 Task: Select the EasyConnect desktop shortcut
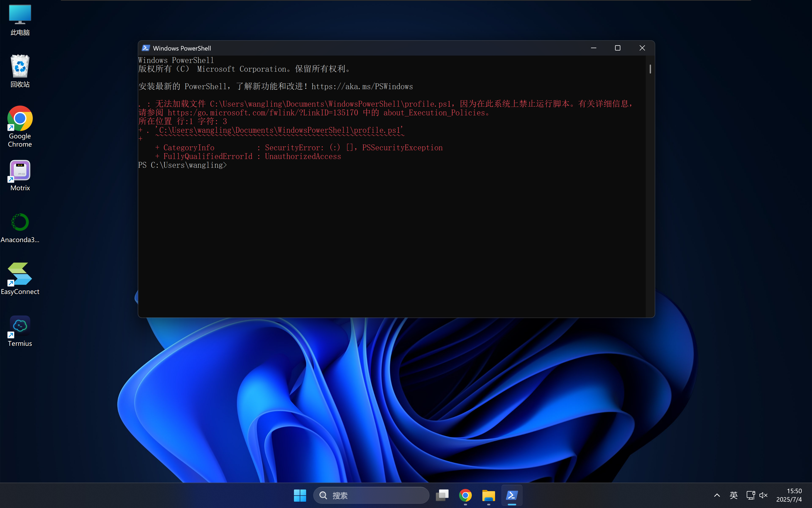pyautogui.click(x=20, y=279)
